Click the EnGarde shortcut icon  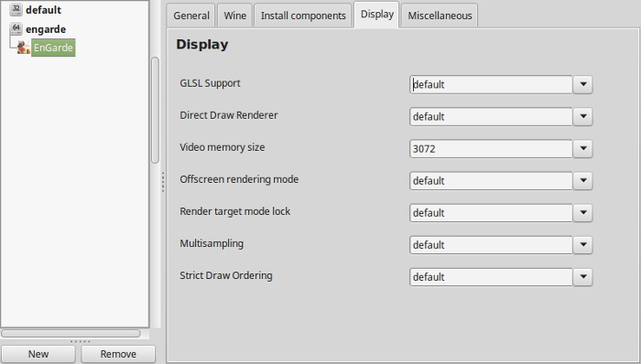[x=23, y=48]
